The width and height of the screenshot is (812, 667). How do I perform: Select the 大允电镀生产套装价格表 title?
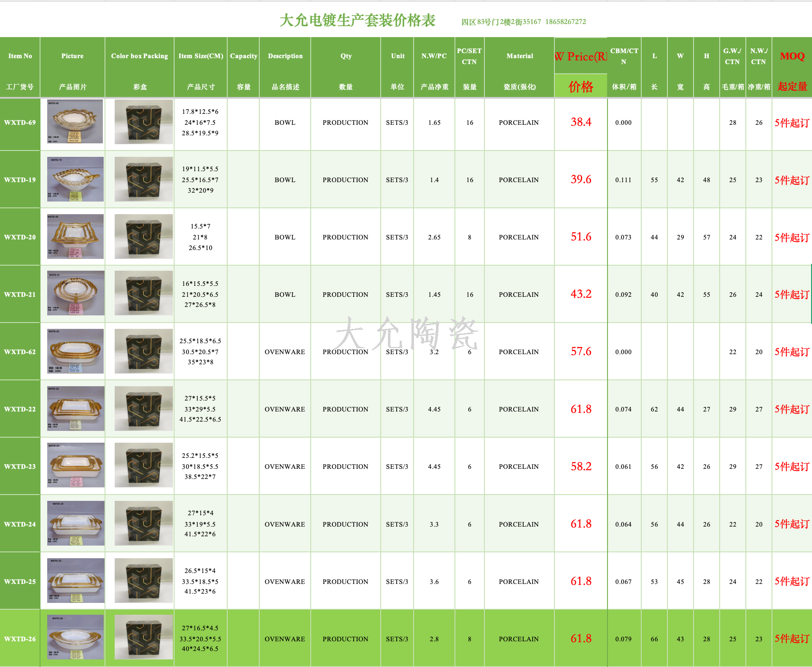(x=357, y=20)
